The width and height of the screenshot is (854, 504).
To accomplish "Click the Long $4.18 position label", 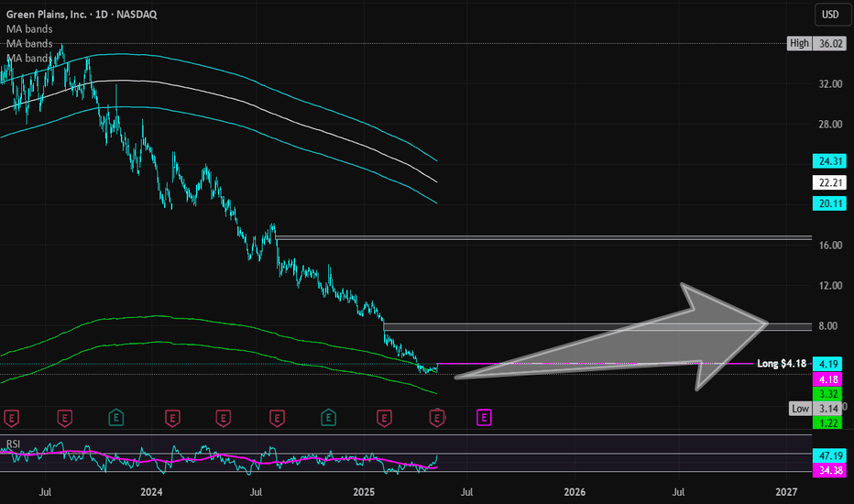I will point(782,364).
